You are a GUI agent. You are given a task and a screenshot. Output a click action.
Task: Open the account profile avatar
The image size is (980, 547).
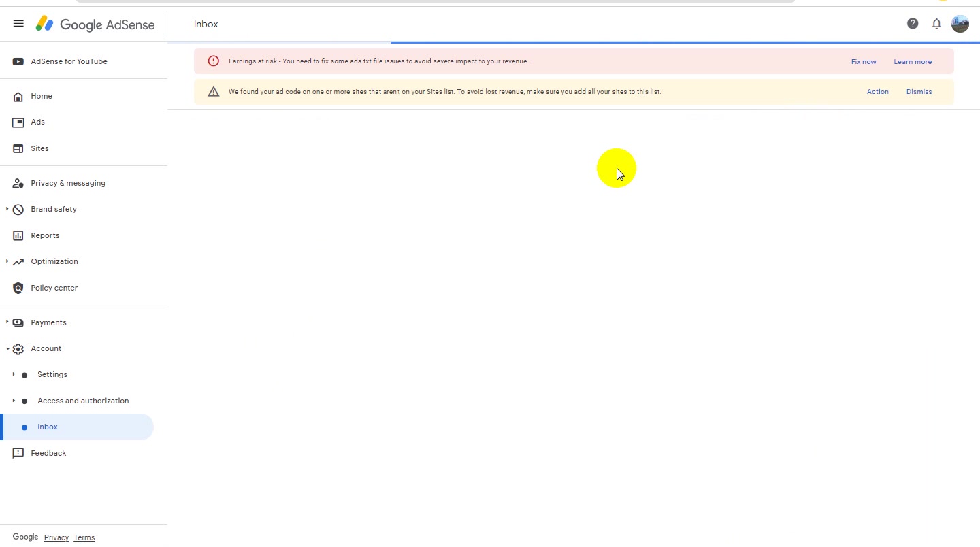pos(960,24)
